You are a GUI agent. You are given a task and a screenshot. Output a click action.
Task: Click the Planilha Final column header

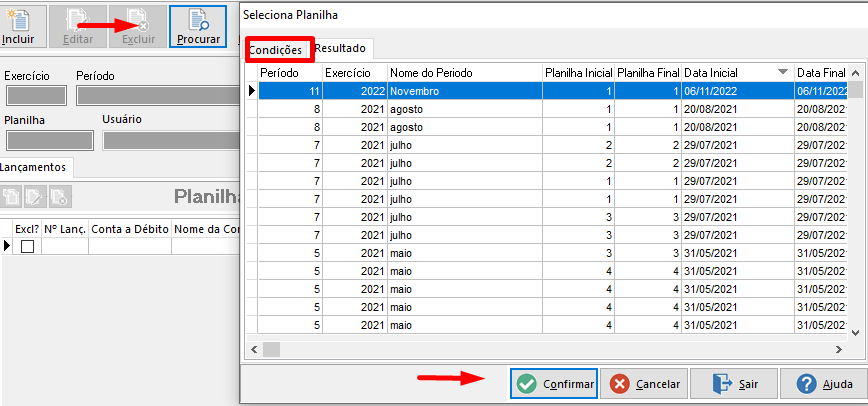point(648,73)
